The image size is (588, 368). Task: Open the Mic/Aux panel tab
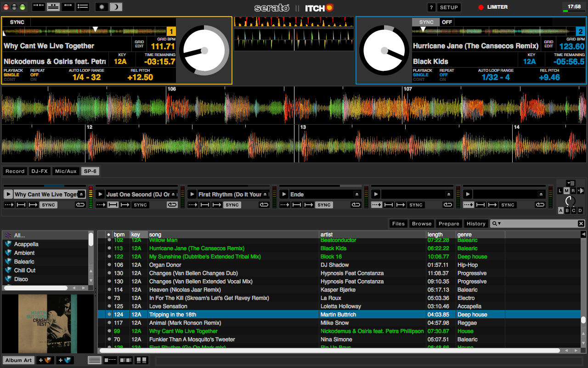(66, 171)
